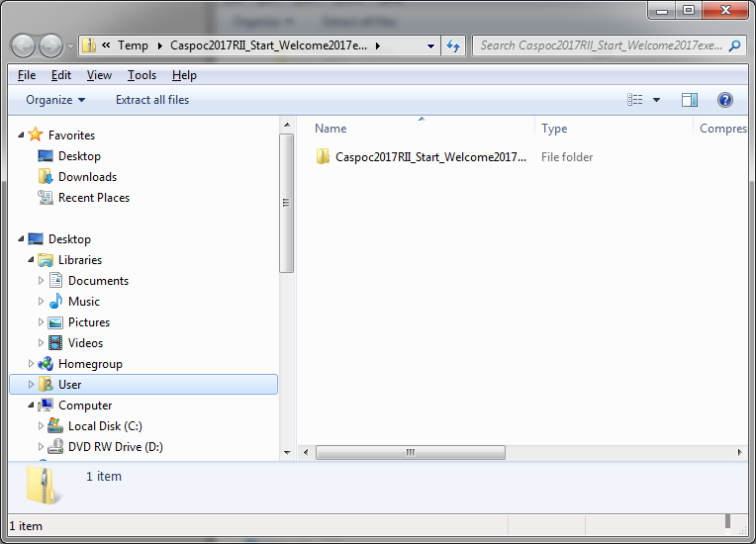The height and width of the screenshot is (544, 756).
Task: Select Caspoc2017RII_Start_Welcome2017e... breadcrumb segment
Action: [268, 45]
